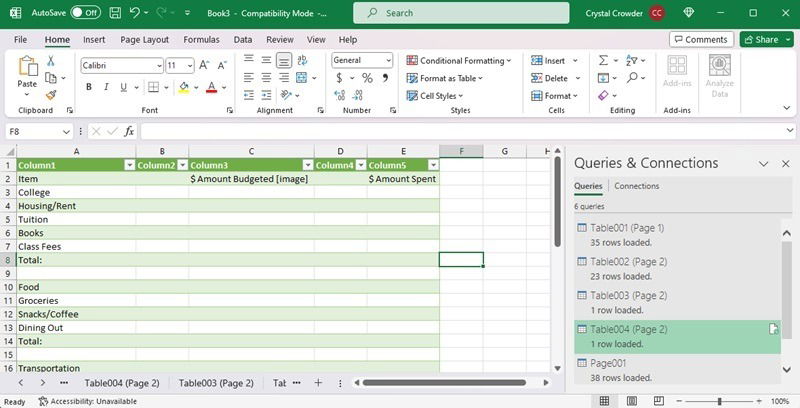
Task: Decrease font size with smaller A icon
Action: tap(222, 65)
